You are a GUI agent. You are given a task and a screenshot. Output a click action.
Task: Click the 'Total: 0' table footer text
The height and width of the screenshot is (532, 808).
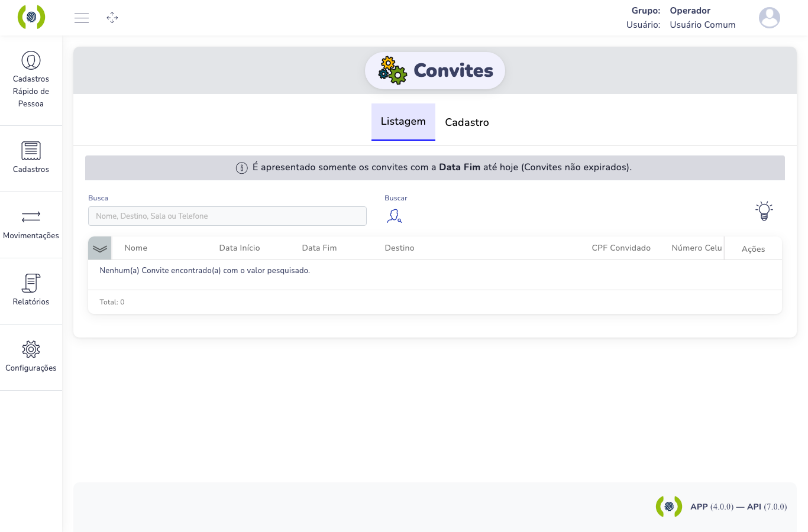112,302
